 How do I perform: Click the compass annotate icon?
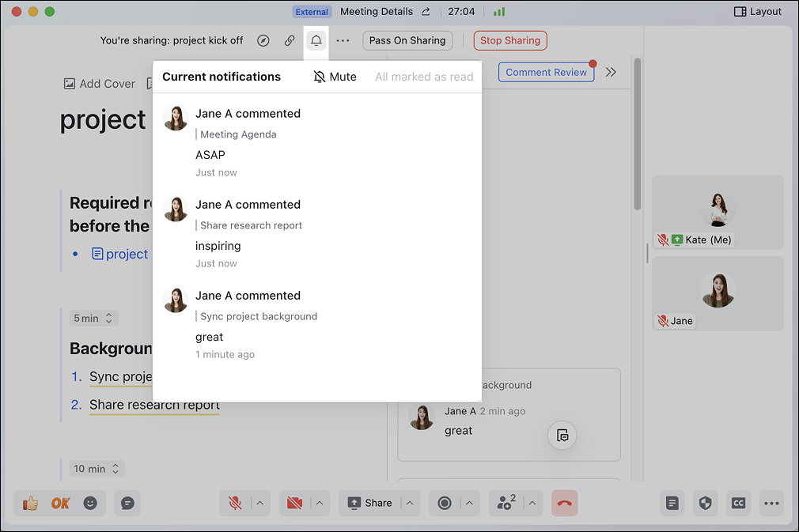pos(263,40)
